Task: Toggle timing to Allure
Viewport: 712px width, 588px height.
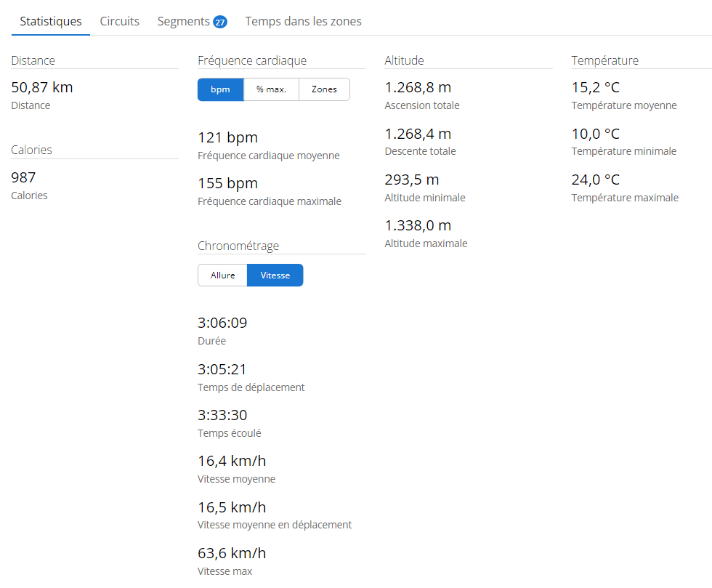Action: tap(222, 275)
